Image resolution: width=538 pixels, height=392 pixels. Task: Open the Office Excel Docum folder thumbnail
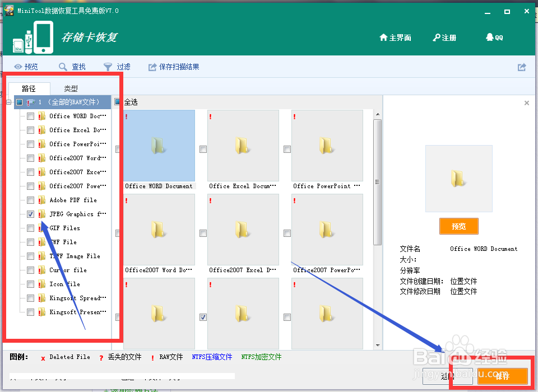pyautogui.click(x=243, y=146)
